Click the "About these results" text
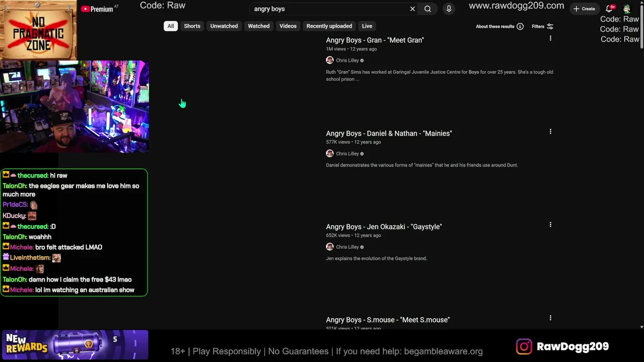The height and width of the screenshot is (362, 644). click(x=495, y=26)
